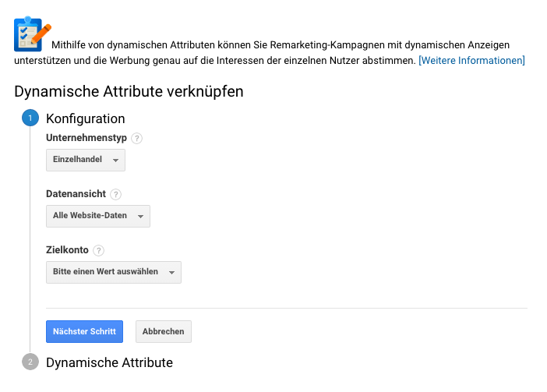Click the Zielkonto field label
Viewport: 547px width, 392px height.
coord(67,250)
